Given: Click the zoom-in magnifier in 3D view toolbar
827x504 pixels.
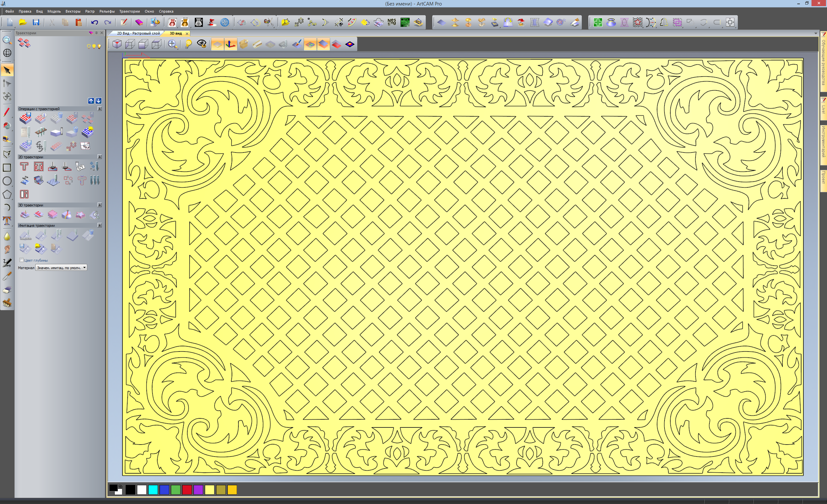Looking at the screenshot, I should click(173, 44).
